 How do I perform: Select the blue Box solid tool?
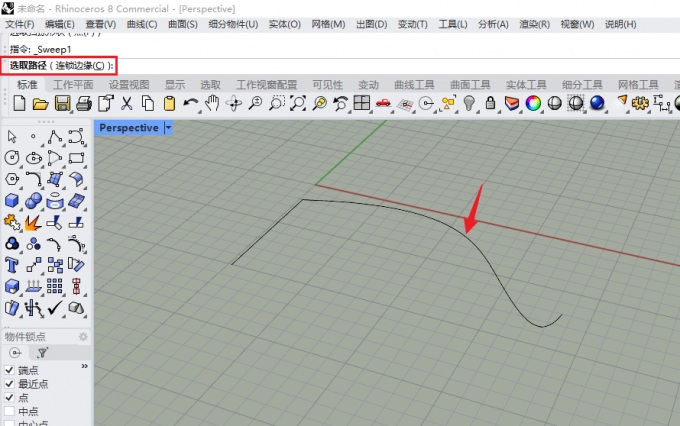(12, 200)
